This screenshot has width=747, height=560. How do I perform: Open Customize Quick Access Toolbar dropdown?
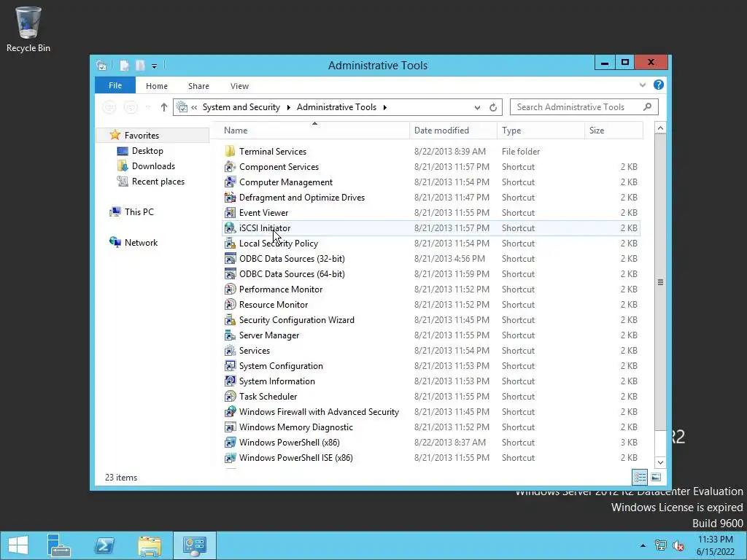pos(155,66)
